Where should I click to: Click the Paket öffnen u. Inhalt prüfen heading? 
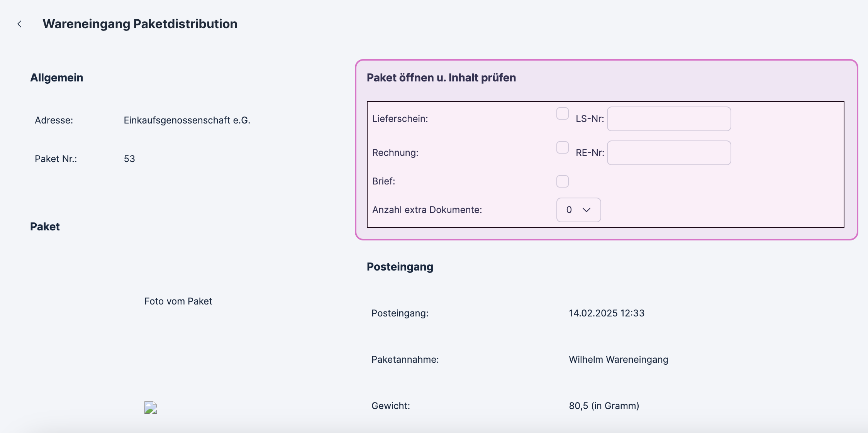point(441,78)
